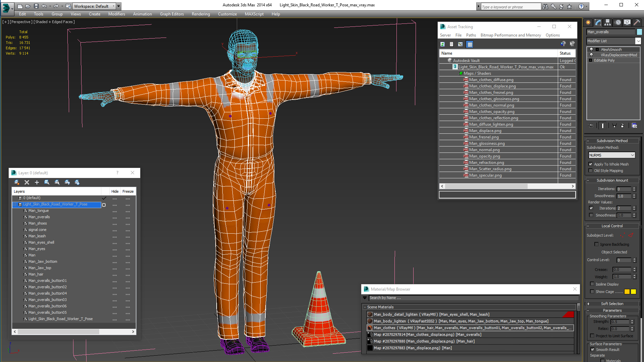Click Freeze/Unfreeze All Layers snowflake icon

(x=77, y=182)
